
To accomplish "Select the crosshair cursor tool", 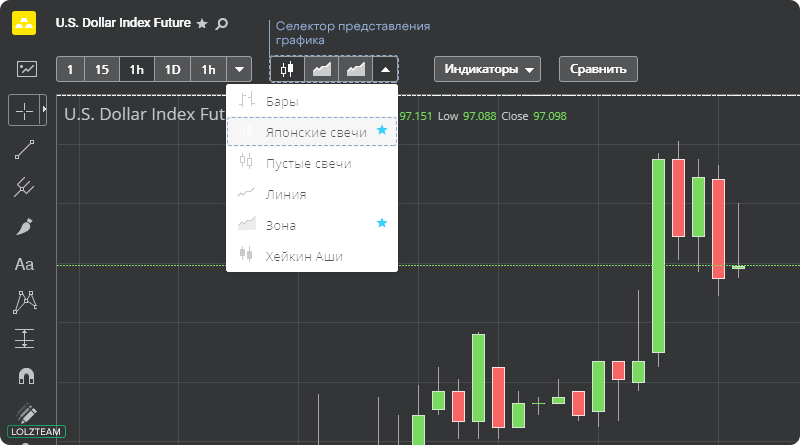I will click(x=24, y=110).
